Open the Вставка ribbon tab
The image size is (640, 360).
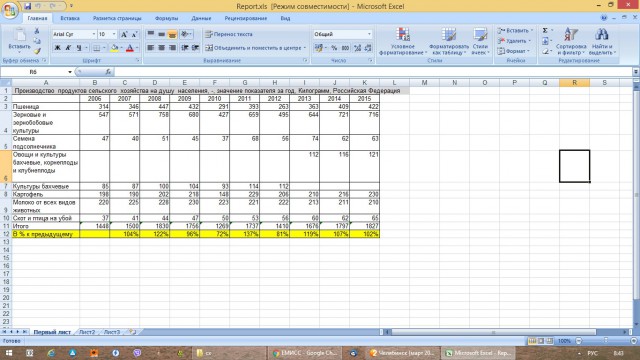tap(70, 18)
